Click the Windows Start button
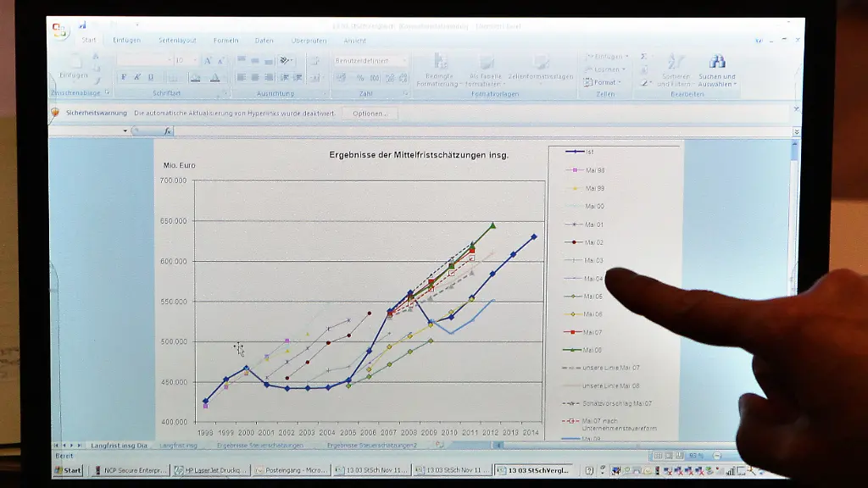Screen dimensions: 868x488 click(x=73, y=470)
